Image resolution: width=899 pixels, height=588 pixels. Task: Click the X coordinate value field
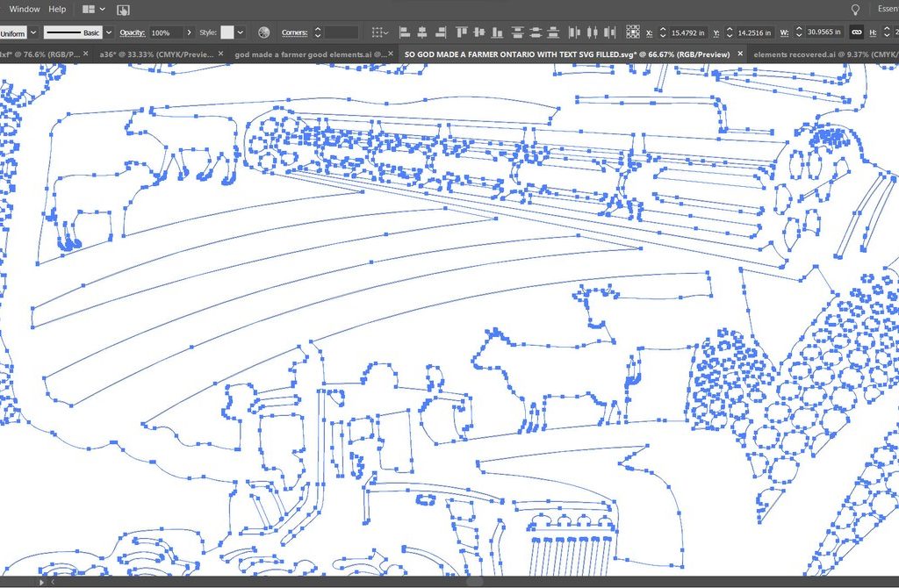point(687,32)
